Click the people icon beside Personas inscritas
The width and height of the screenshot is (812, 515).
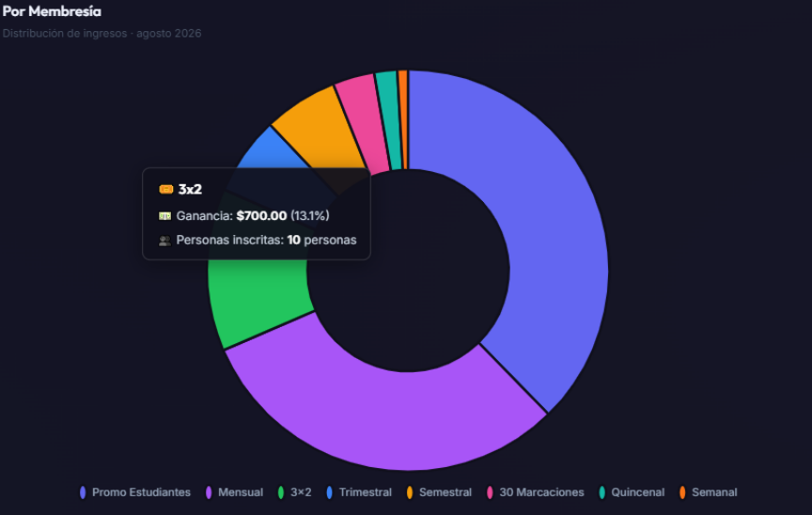[165, 241]
